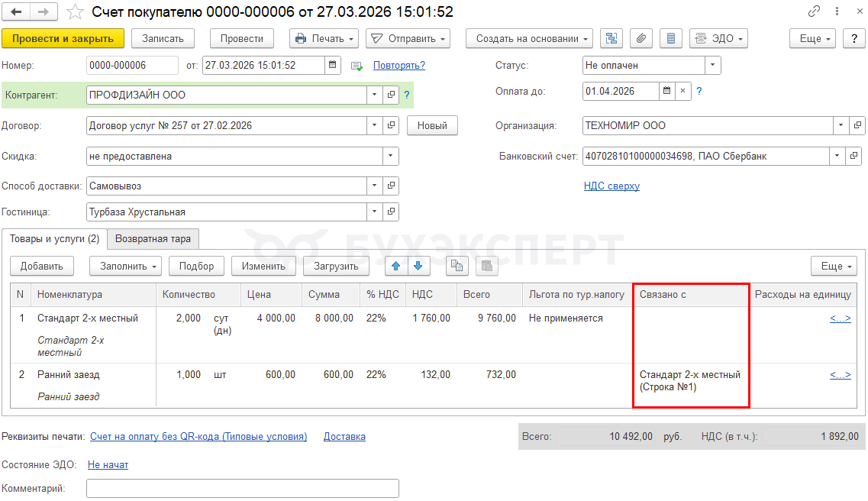Clear the Оплата до date with X
Viewport: 868px width, 501px height.
(683, 91)
